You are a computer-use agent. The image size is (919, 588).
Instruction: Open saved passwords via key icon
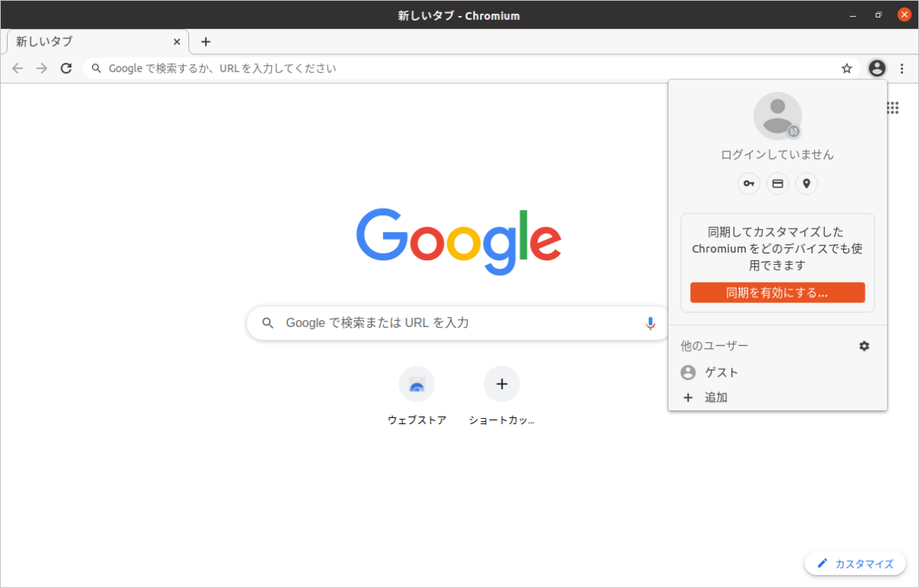[749, 184]
